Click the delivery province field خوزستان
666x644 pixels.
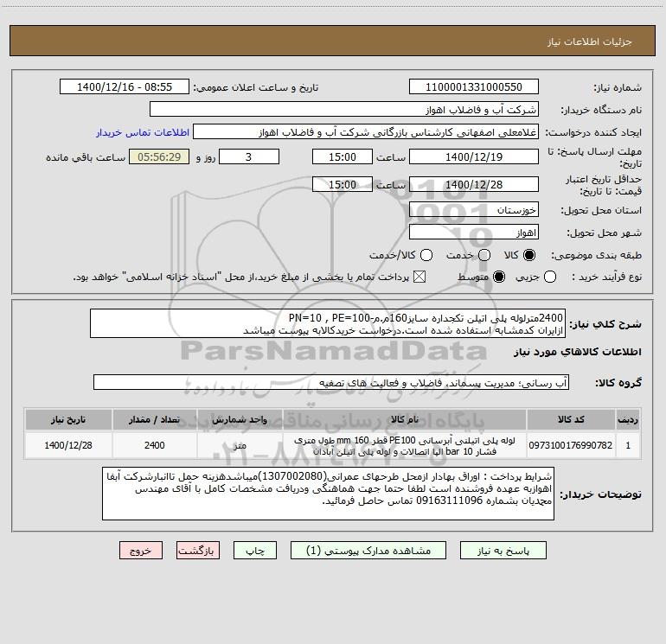pyautogui.click(x=474, y=209)
